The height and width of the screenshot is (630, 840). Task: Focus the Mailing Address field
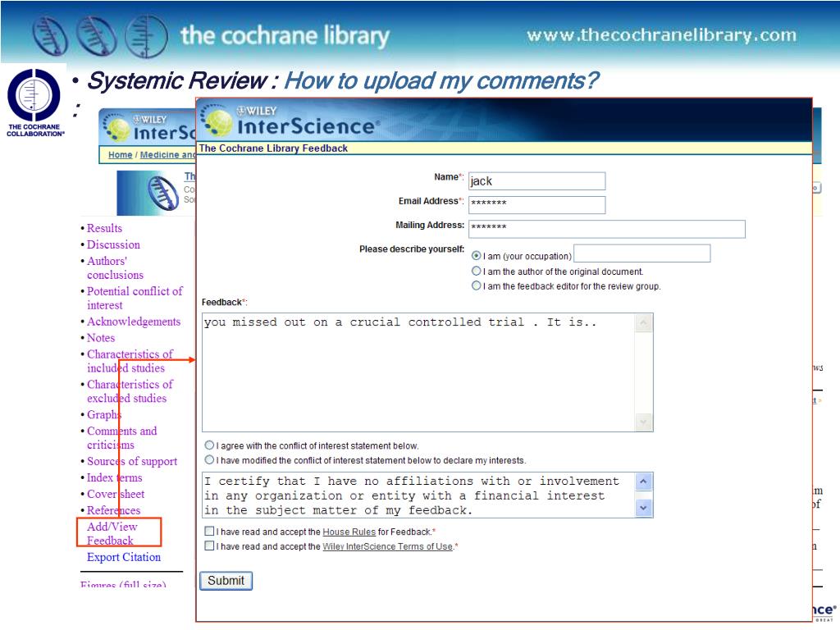pos(607,229)
